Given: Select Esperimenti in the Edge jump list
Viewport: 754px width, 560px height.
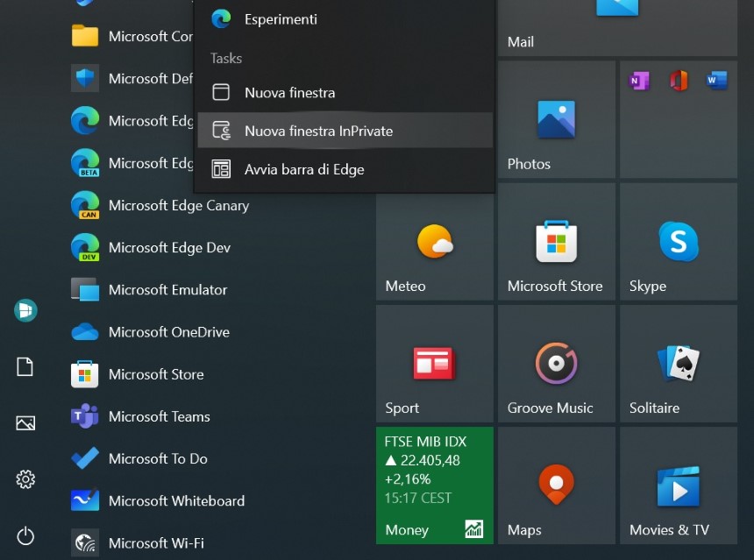Looking at the screenshot, I should coord(345,19).
